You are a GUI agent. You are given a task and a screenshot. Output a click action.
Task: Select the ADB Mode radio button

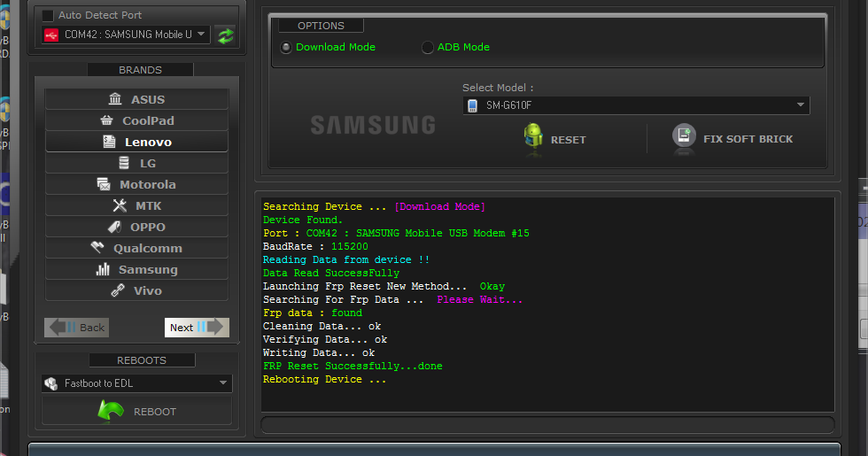(x=427, y=48)
